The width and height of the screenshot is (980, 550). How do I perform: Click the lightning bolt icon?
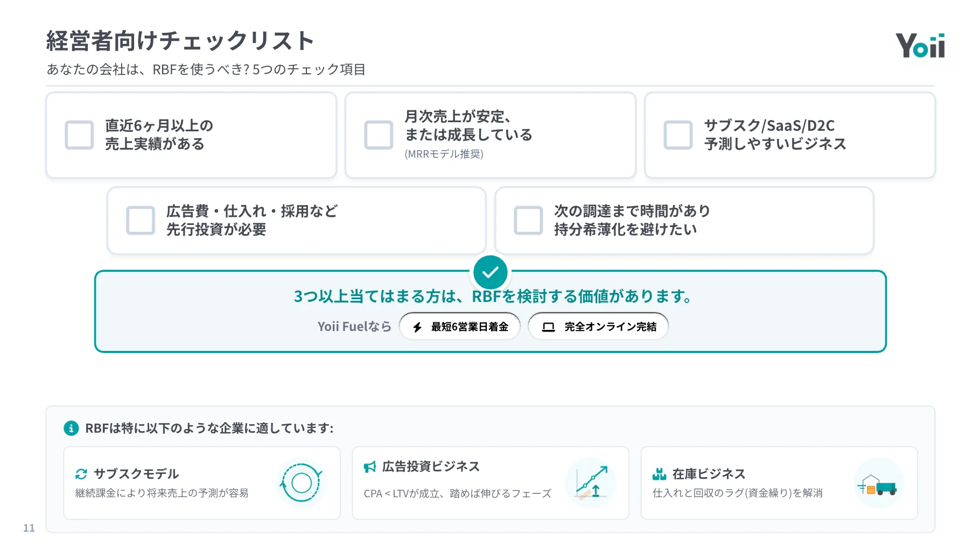[417, 327]
